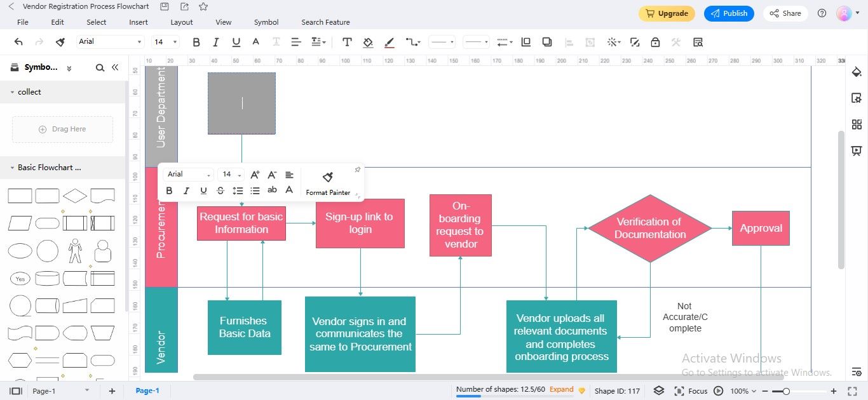The width and height of the screenshot is (868, 400).
Task: Click the bring-to-front layer icon
Action: pyautogui.click(x=526, y=42)
